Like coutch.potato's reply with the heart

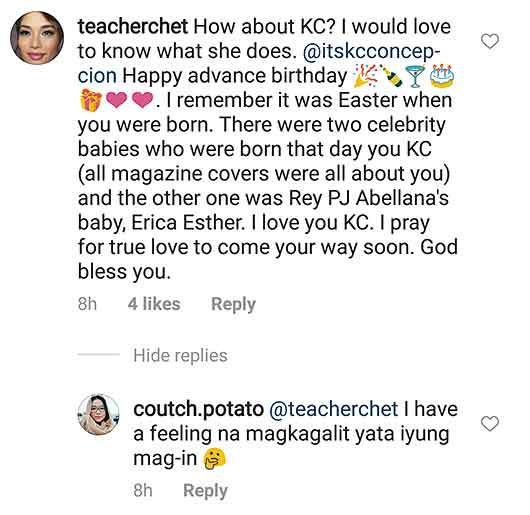[490, 423]
